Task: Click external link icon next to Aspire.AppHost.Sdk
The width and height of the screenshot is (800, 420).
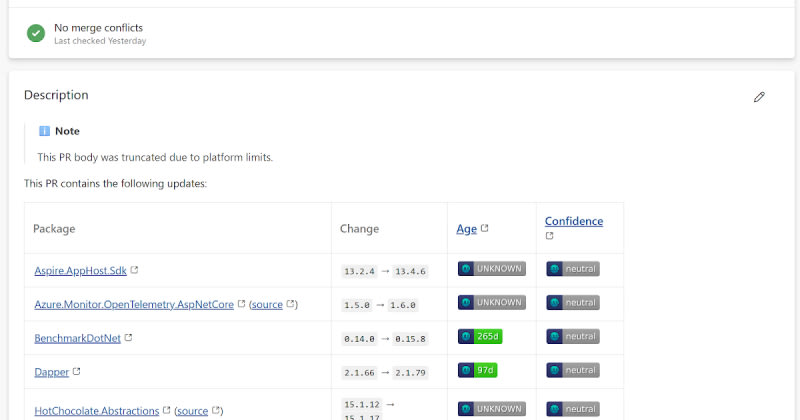Action: tap(134, 269)
